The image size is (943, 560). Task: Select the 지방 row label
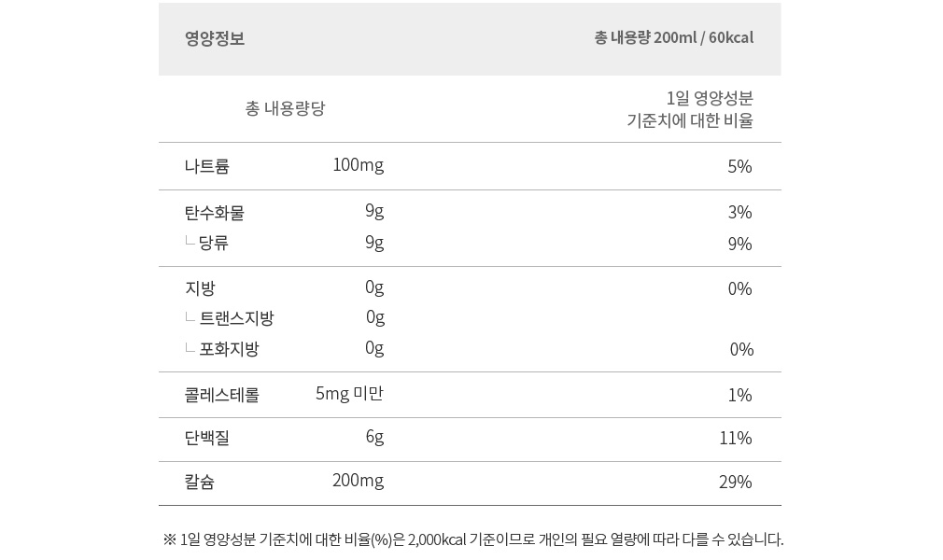click(200, 288)
